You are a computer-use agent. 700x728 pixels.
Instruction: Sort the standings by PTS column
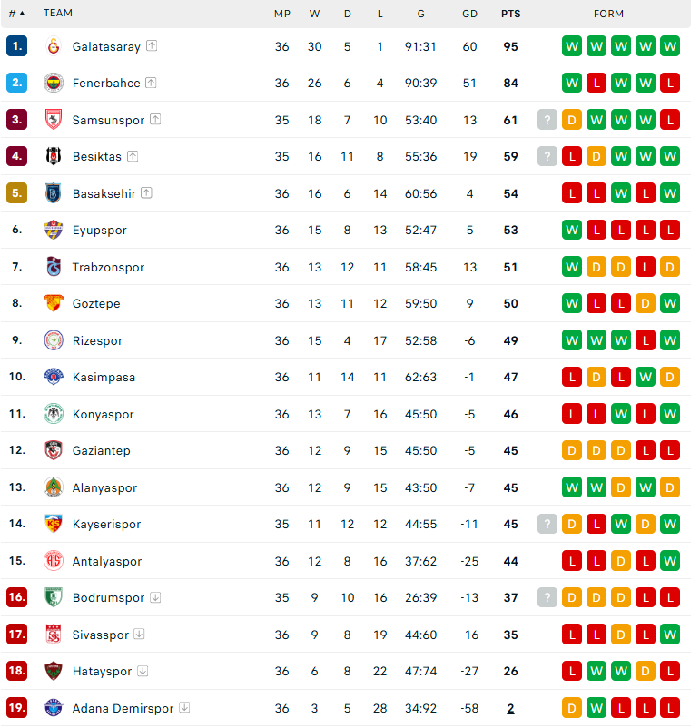tap(511, 14)
